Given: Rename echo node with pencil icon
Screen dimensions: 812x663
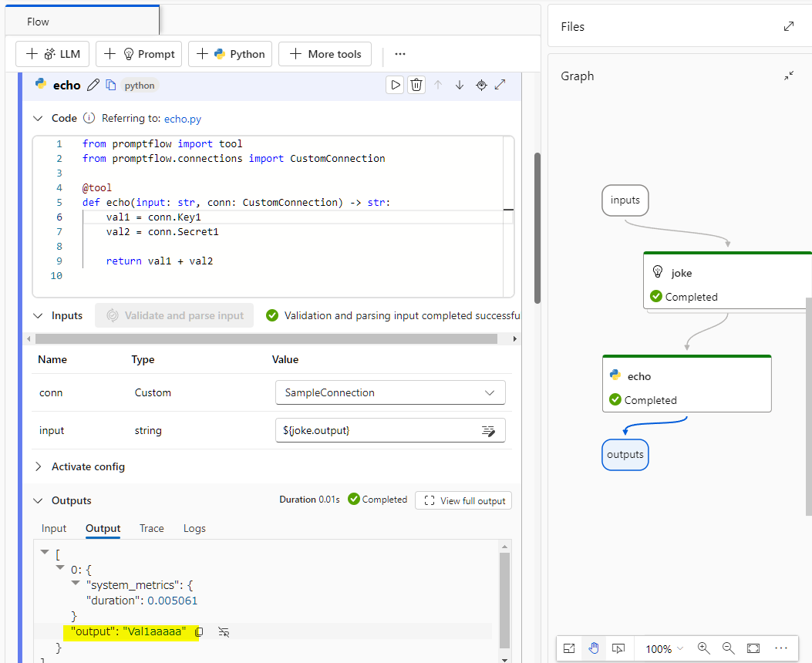Looking at the screenshot, I should tap(93, 85).
